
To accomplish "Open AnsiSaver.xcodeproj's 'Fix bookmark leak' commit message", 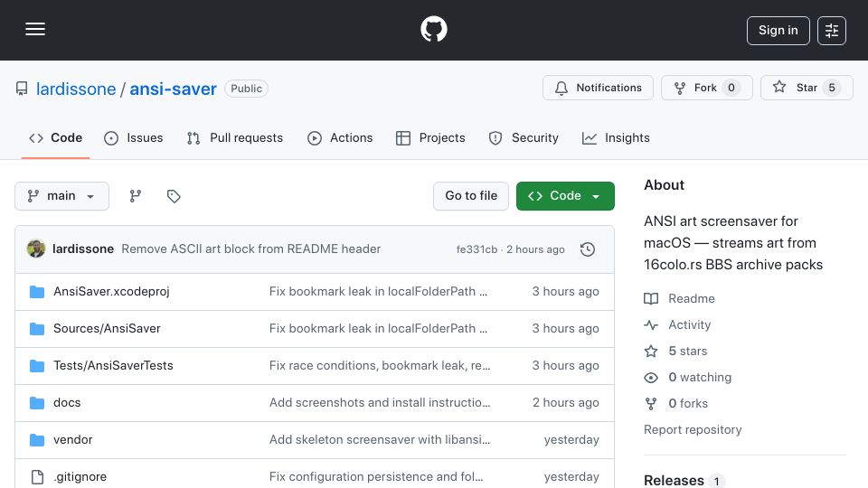I will tap(378, 292).
